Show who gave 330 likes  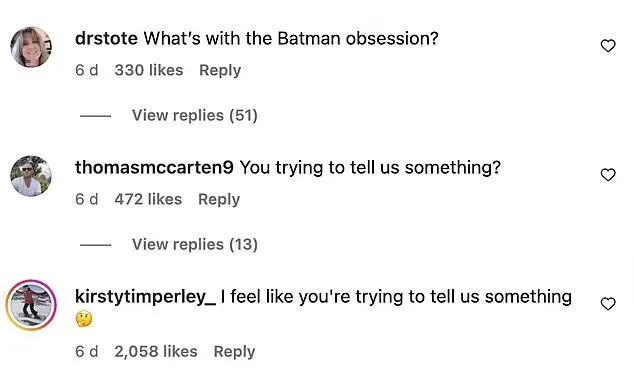[149, 70]
